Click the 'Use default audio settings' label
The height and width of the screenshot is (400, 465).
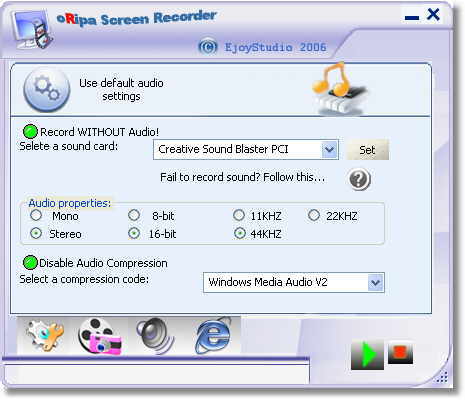(121, 89)
